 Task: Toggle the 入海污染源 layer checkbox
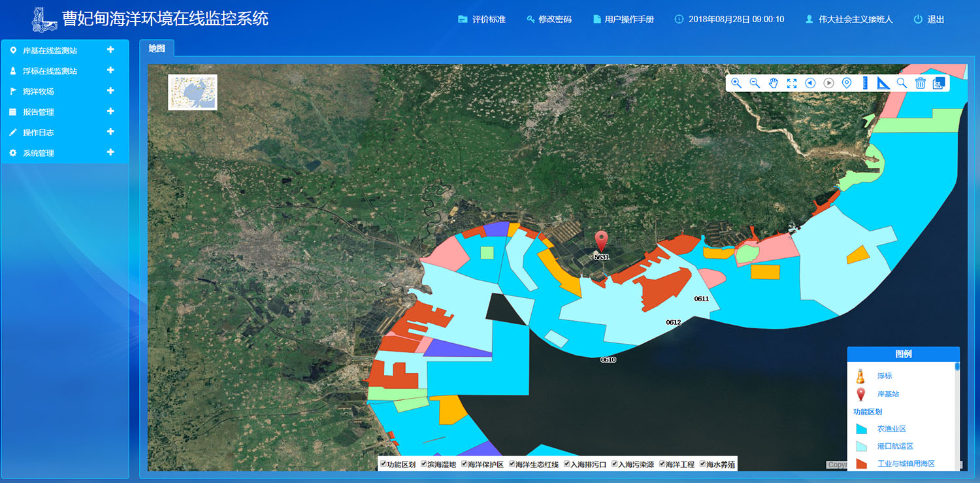point(615,464)
